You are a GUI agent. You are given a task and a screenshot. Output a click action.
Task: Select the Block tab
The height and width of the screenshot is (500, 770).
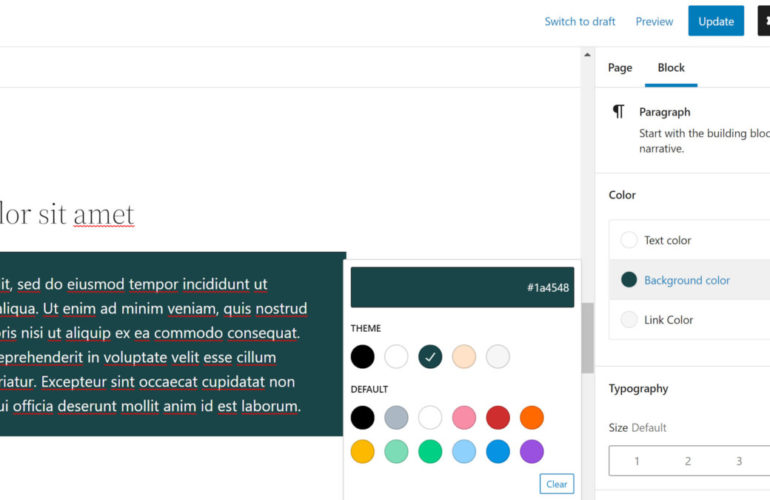pyautogui.click(x=671, y=67)
